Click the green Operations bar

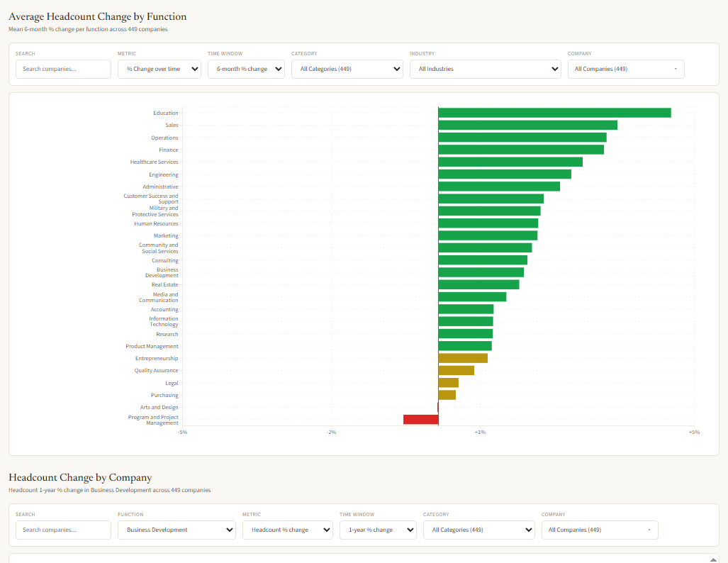pyautogui.click(x=522, y=138)
